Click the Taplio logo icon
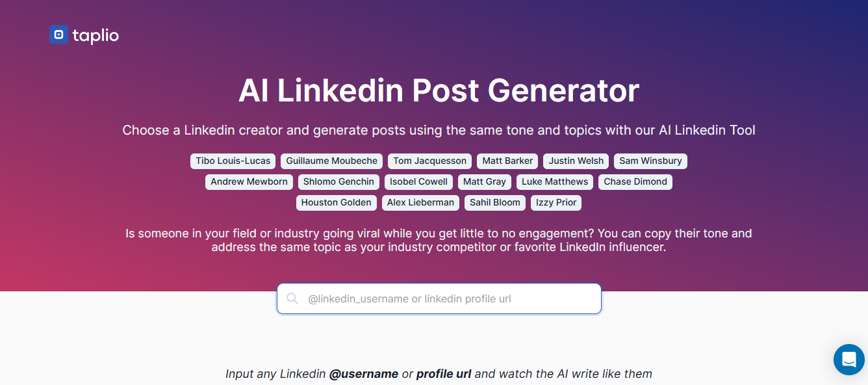This screenshot has width=868, height=385. coord(58,35)
